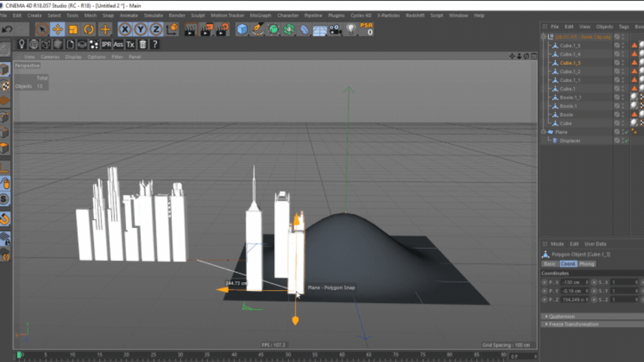Open the MoGraph menu
The height and width of the screenshot is (362, 644).
(260, 15)
